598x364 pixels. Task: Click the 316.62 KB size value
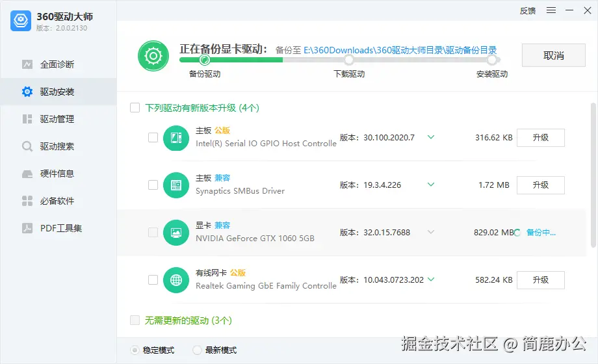point(494,137)
